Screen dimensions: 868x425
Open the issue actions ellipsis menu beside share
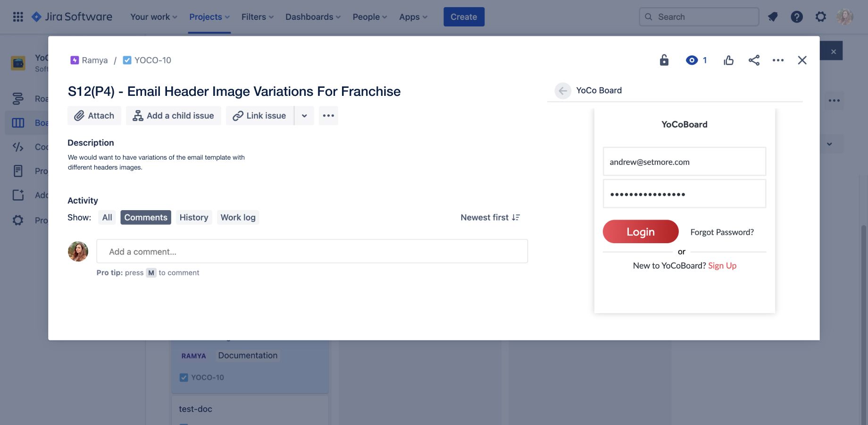coord(778,60)
